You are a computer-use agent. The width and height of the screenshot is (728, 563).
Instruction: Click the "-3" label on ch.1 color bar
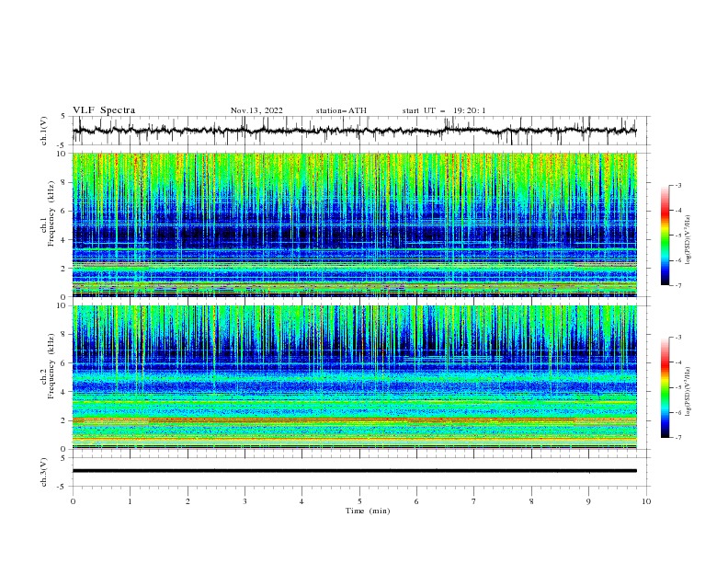point(678,185)
